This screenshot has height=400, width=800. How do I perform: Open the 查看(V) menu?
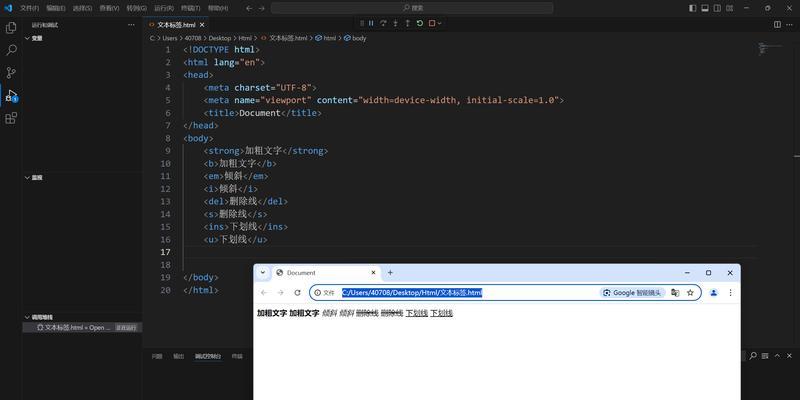tap(109, 8)
